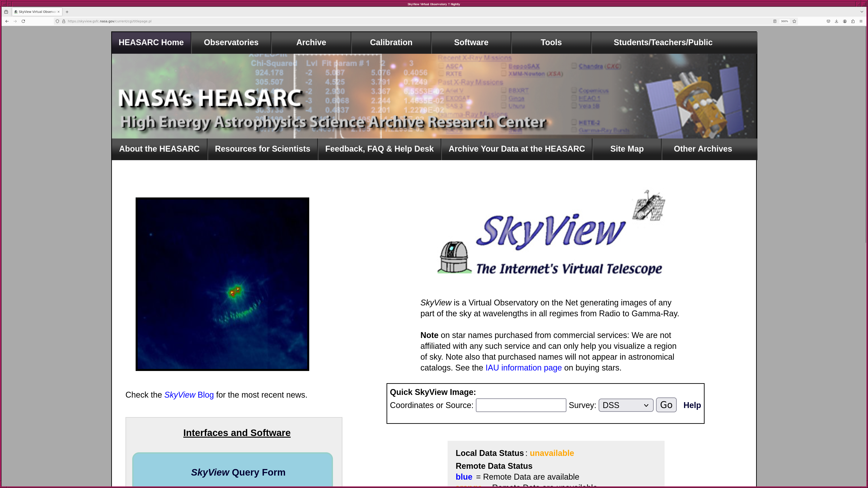Image resolution: width=868 pixels, height=488 pixels.
Task: Expand the list all tabs chevron
Action: tap(862, 12)
